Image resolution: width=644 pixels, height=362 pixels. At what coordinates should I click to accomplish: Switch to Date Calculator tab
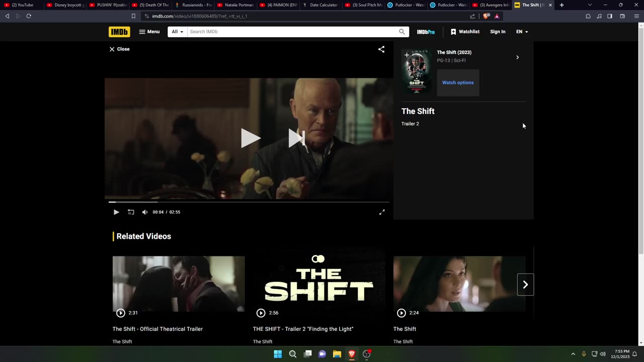click(321, 5)
